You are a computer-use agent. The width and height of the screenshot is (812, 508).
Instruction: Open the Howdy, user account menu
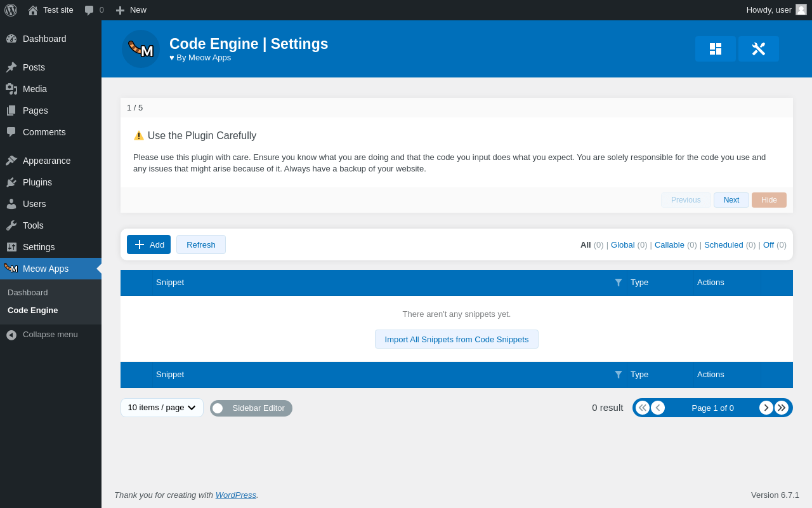[x=776, y=10]
